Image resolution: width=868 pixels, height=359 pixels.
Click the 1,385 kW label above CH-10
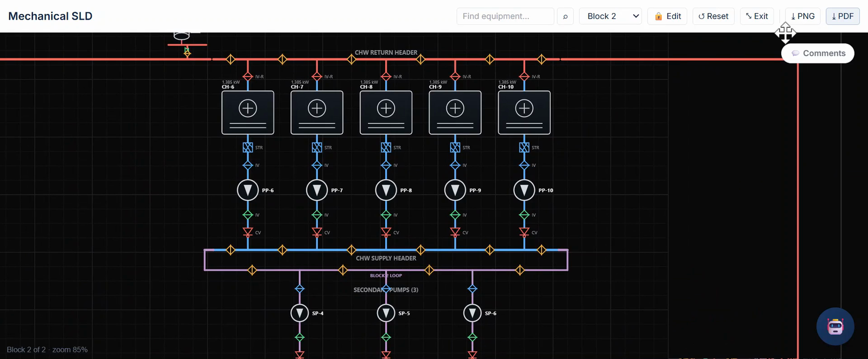coord(507,82)
